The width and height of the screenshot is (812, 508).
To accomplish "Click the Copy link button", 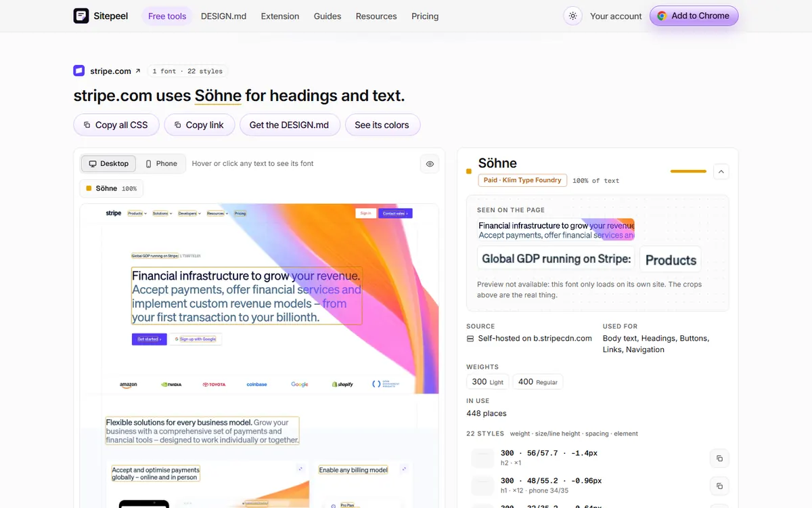I will pyautogui.click(x=199, y=125).
